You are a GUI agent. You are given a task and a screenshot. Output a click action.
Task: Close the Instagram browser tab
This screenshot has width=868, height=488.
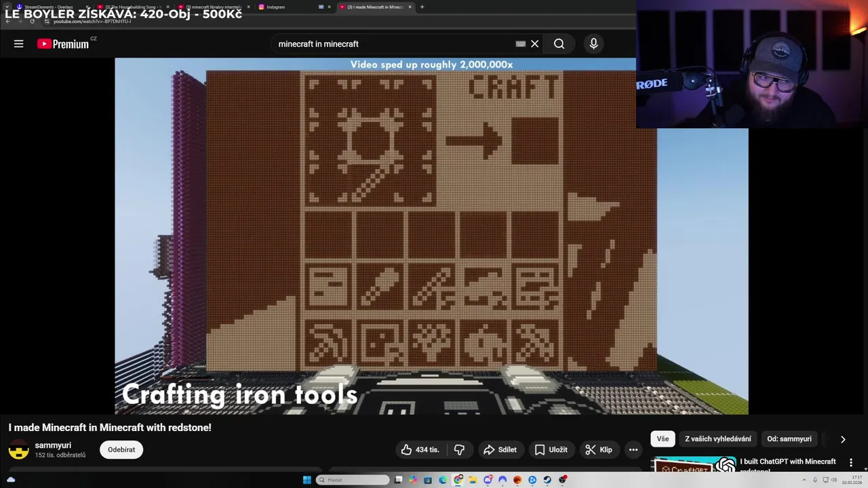pos(329,7)
